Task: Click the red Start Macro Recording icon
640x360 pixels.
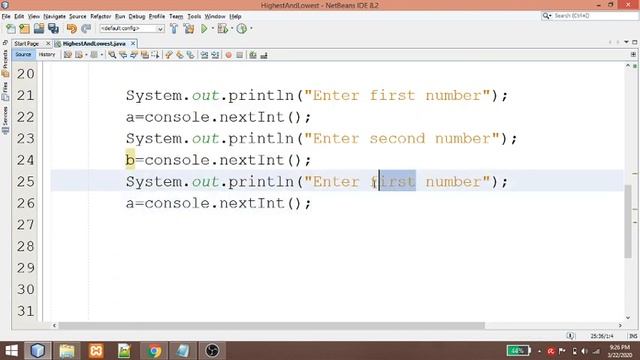Action: 229,55
